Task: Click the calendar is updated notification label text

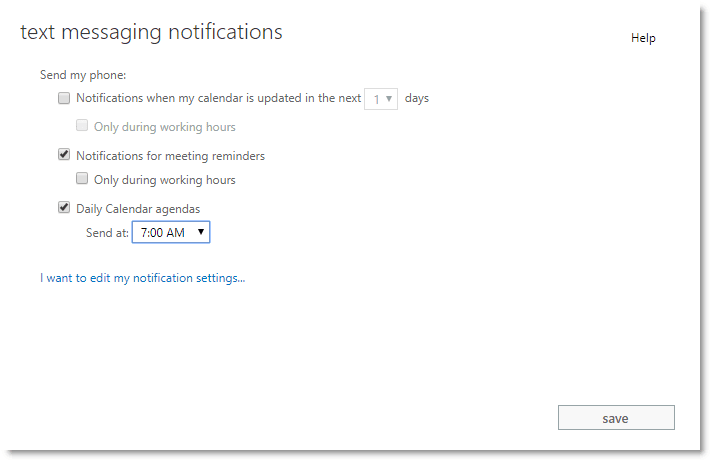Action: pyautogui.click(x=219, y=98)
